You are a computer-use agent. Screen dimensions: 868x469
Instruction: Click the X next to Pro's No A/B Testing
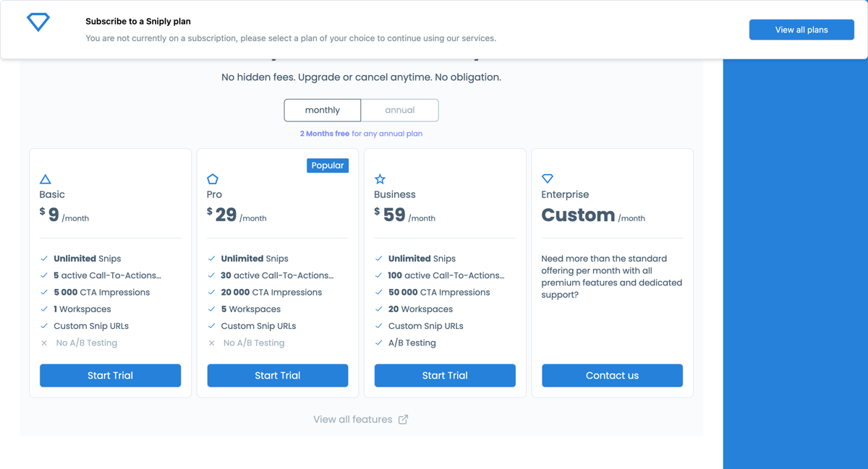(x=210, y=343)
